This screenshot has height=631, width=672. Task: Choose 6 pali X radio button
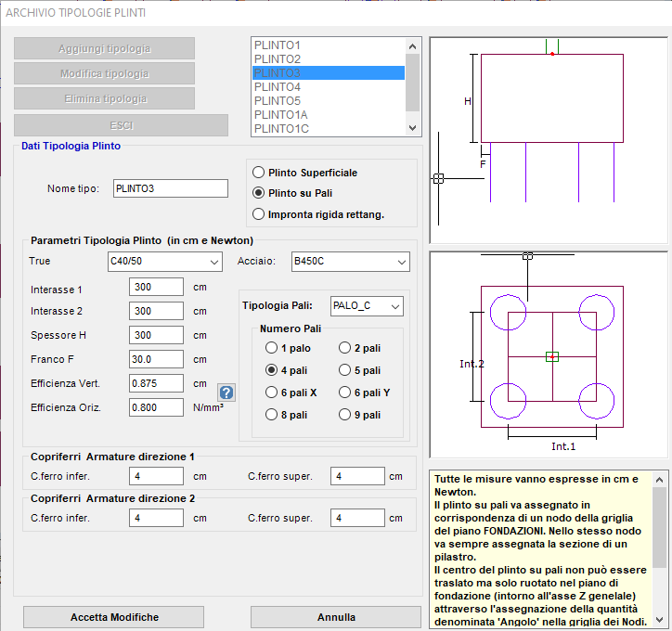291,393
